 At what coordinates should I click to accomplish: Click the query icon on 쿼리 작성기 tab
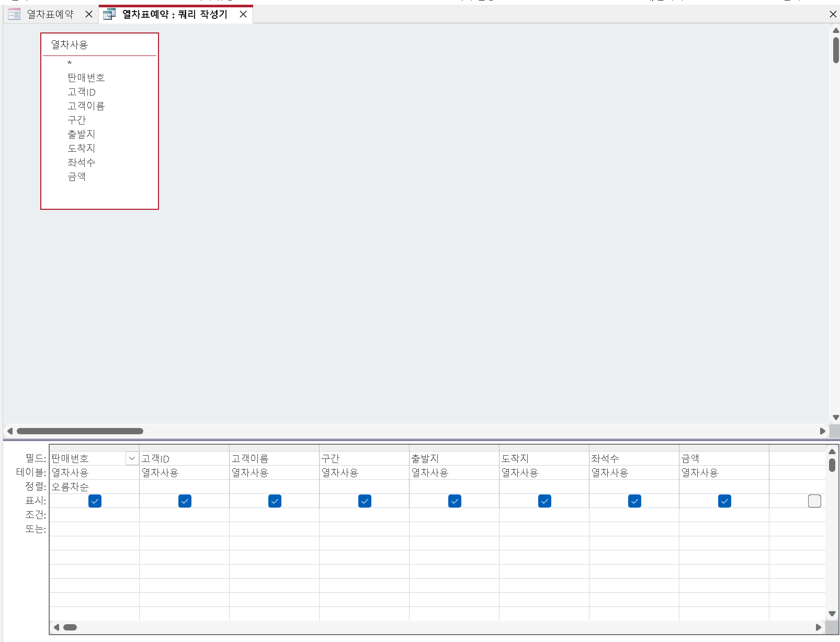(x=109, y=14)
